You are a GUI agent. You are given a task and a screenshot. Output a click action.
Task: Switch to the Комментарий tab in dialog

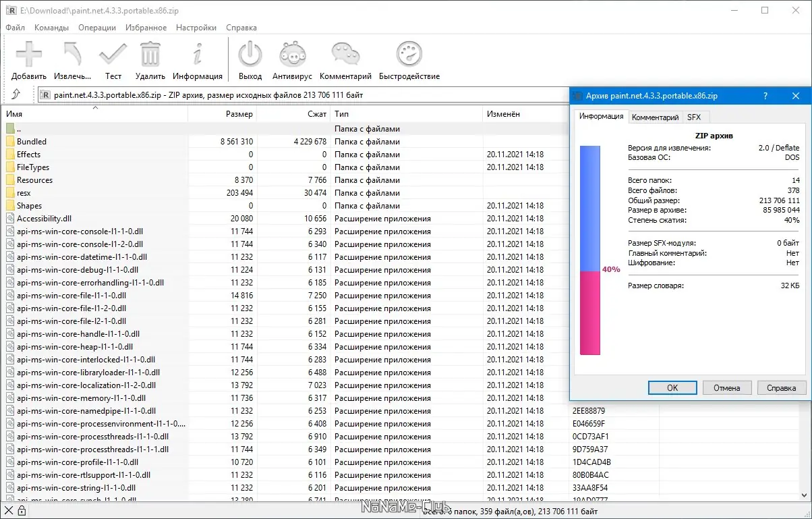(x=655, y=117)
